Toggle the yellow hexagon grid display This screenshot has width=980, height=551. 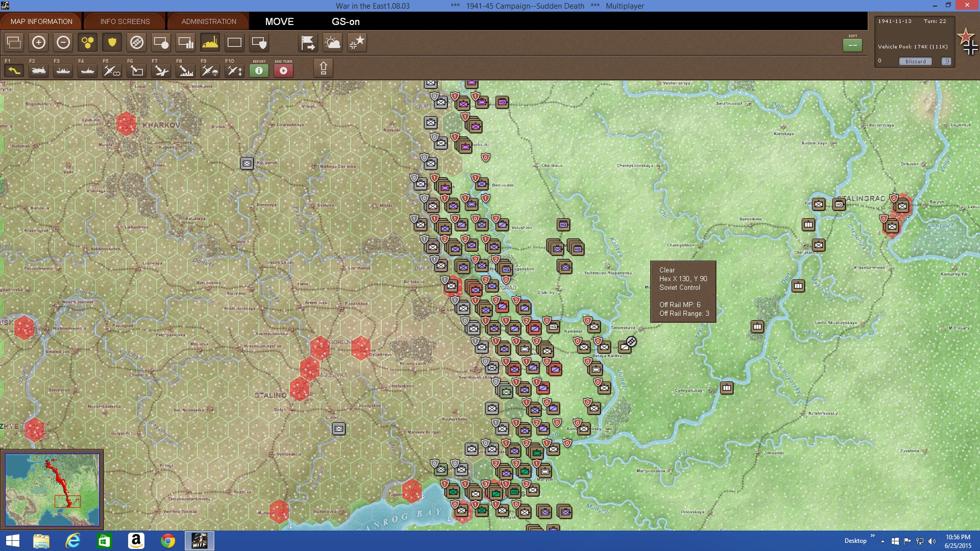88,42
